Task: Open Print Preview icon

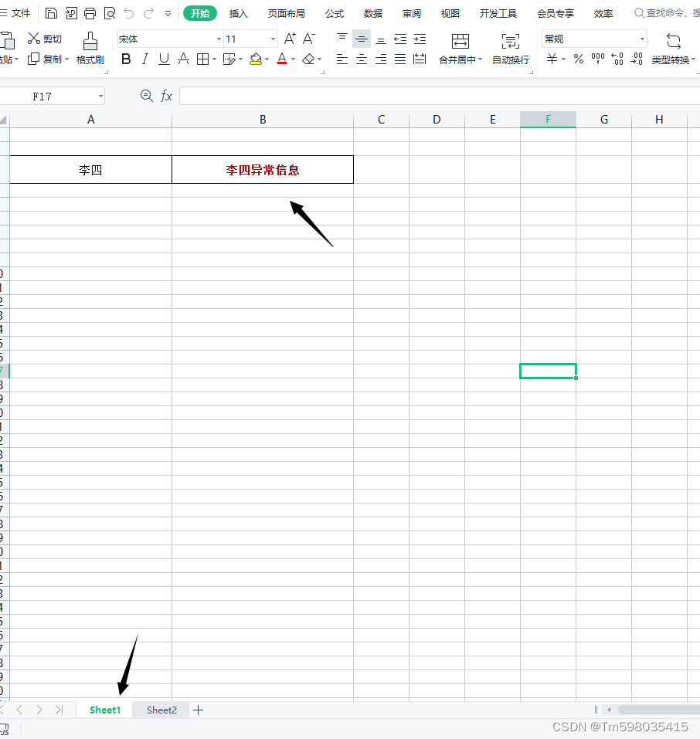Action: [110, 13]
